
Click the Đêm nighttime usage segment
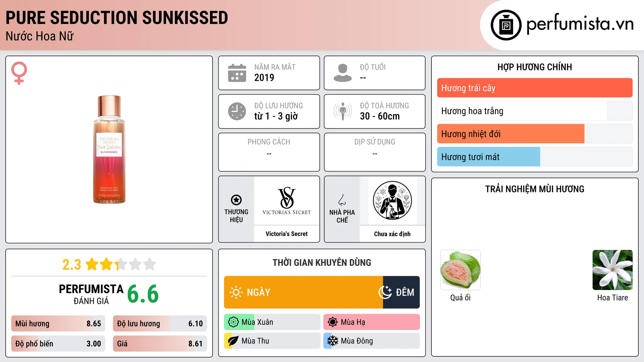tap(401, 292)
